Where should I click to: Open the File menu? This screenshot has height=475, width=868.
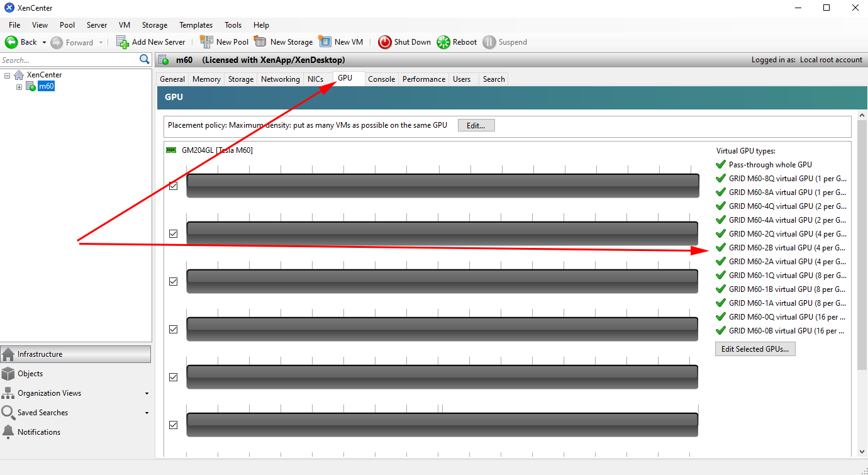[x=14, y=25]
